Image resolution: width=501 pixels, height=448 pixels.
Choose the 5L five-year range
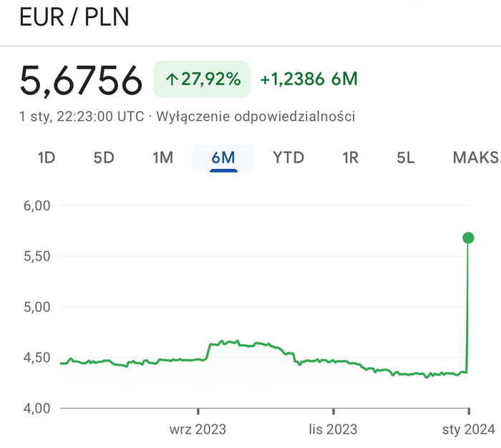(x=406, y=157)
